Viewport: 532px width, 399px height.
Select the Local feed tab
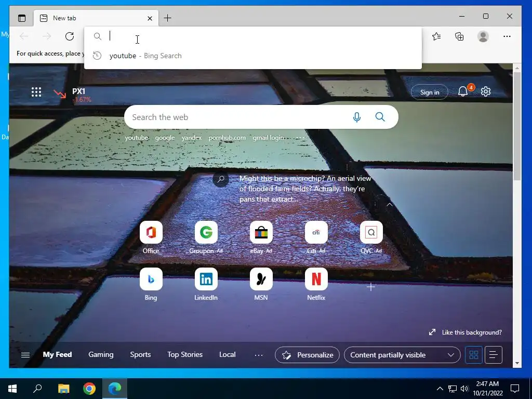(228, 354)
